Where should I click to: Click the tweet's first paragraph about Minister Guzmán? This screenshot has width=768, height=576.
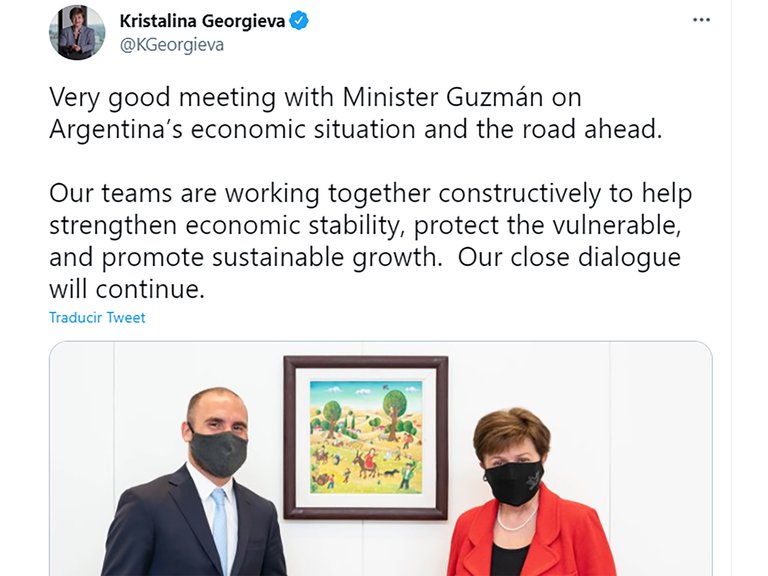click(x=356, y=113)
